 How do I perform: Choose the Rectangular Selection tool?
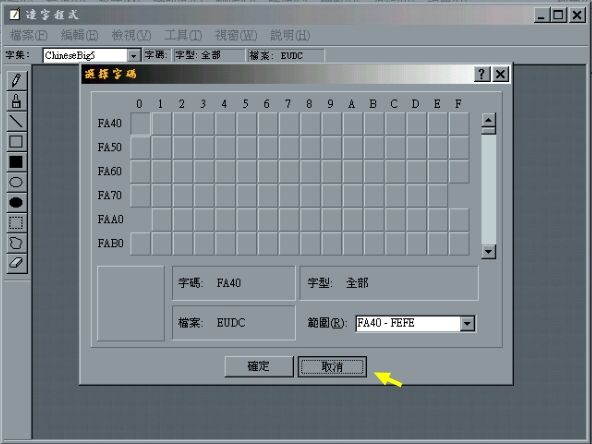pyautogui.click(x=16, y=223)
